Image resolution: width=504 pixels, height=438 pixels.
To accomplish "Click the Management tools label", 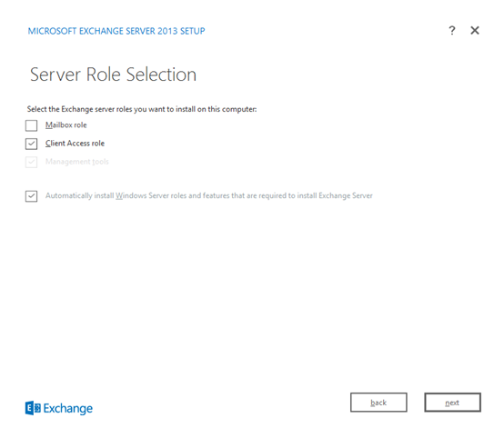I will pyautogui.click(x=76, y=162).
